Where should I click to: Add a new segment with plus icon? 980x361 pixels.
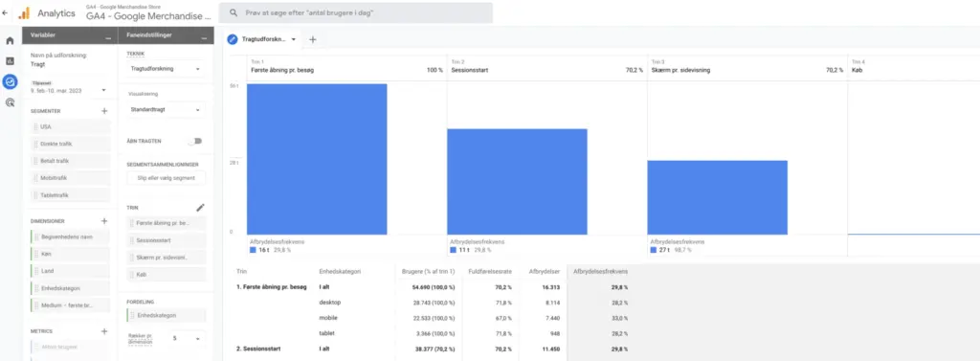pos(104,111)
